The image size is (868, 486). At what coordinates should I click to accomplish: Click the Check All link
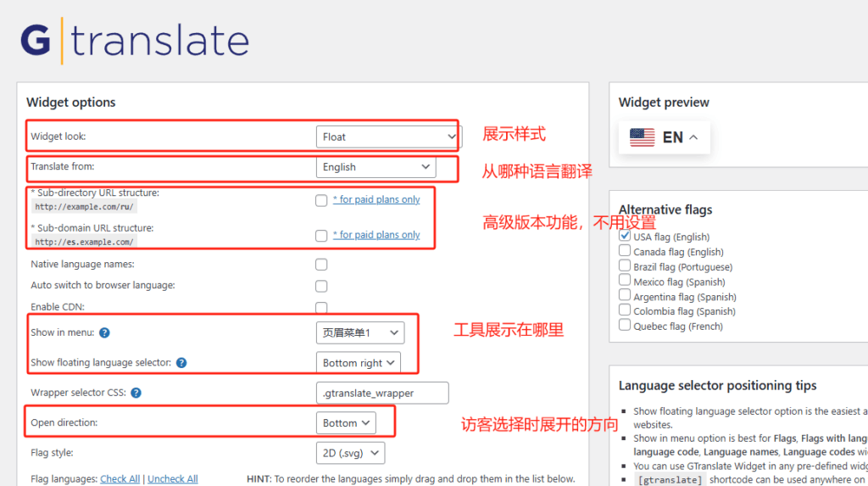pyautogui.click(x=120, y=479)
